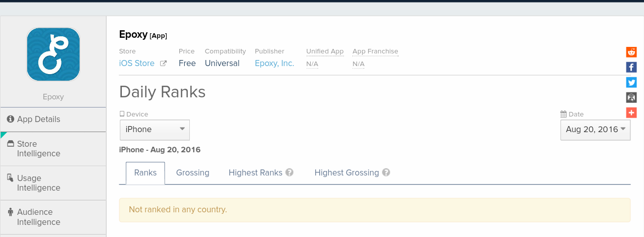
Task: Click the external link icon beside iOS Store
Action: 163,64
